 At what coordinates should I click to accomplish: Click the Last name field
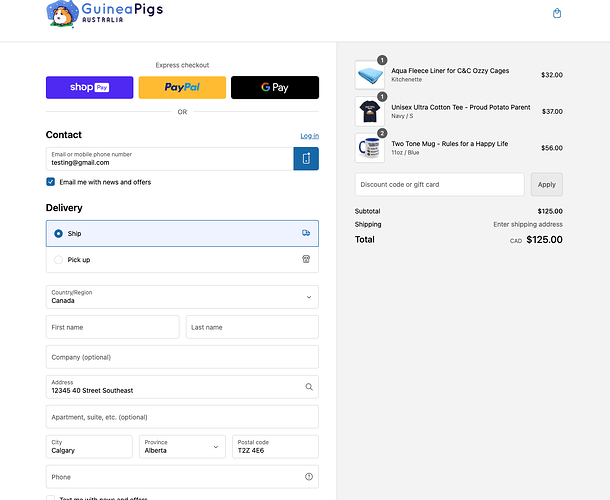(252, 327)
